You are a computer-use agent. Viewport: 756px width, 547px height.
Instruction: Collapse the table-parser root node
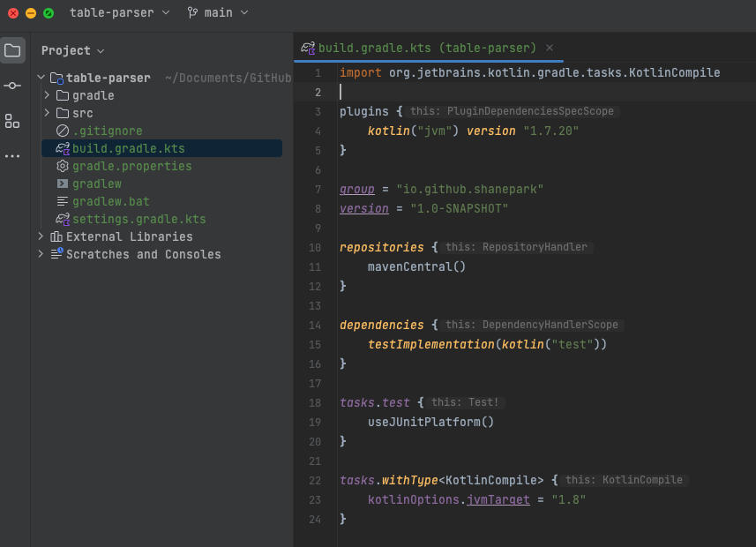[x=41, y=78]
